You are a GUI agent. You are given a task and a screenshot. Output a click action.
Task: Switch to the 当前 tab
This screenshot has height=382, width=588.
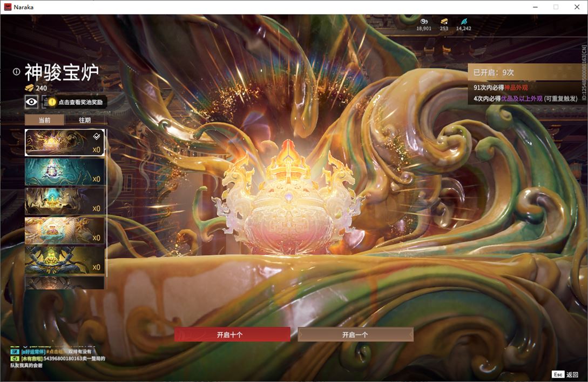pos(45,120)
